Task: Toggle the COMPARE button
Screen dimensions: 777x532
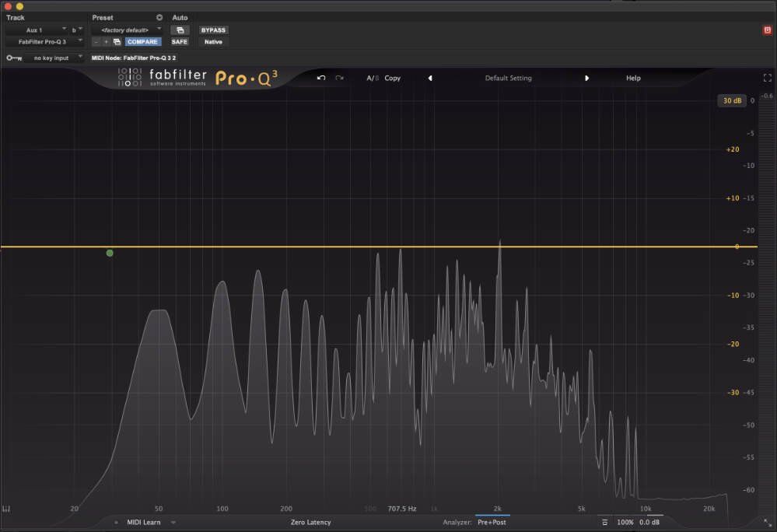Action: point(142,41)
